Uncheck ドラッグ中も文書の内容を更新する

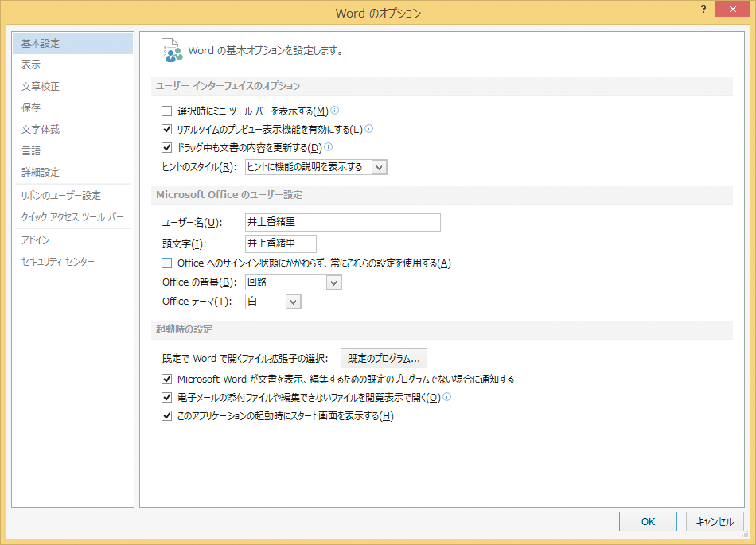coord(167,147)
